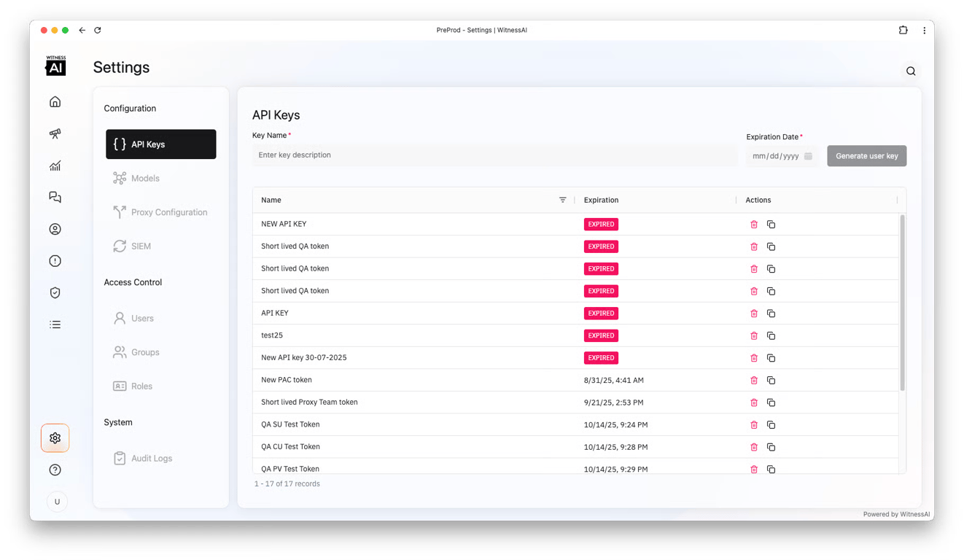The image size is (964, 560).
Task: Click the shield checkmark icon in the sidebar
Action: [x=55, y=293]
